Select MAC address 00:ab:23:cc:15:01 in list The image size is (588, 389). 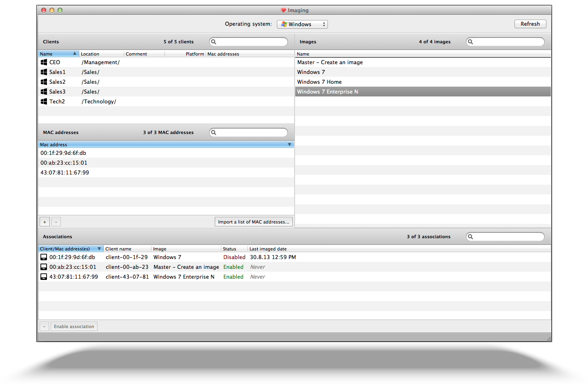[x=166, y=163]
